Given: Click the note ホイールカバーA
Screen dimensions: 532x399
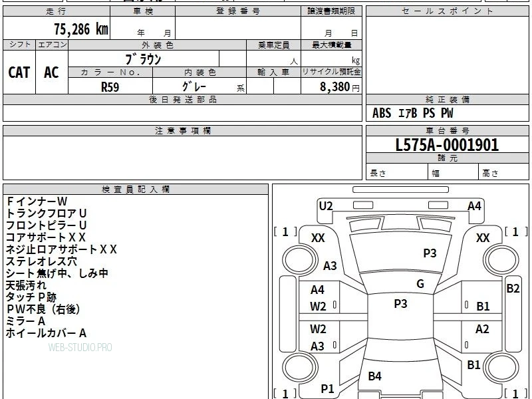Looking at the screenshot, I should (46, 333).
